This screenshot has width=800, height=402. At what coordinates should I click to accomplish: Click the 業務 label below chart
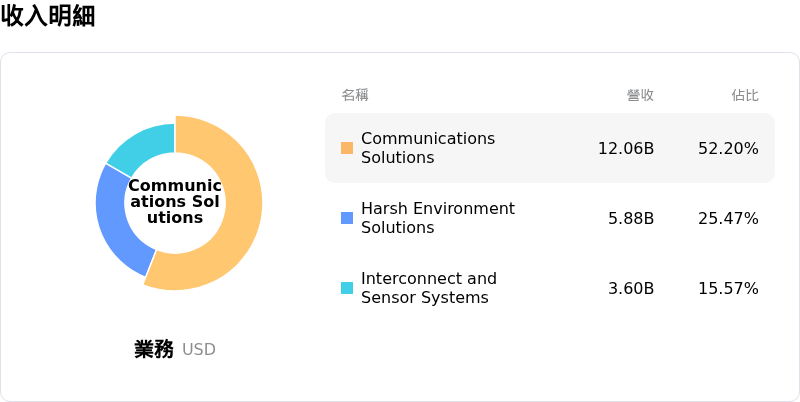tap(154, 349)
